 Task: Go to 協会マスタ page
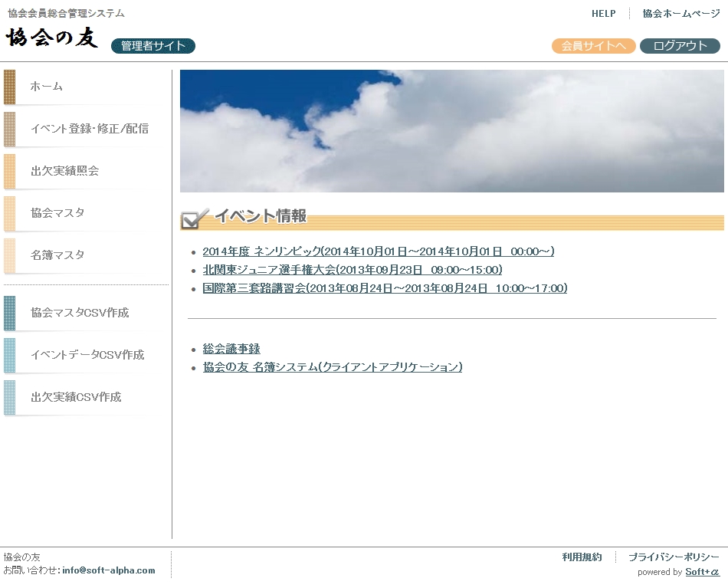[x=57, y=213]
